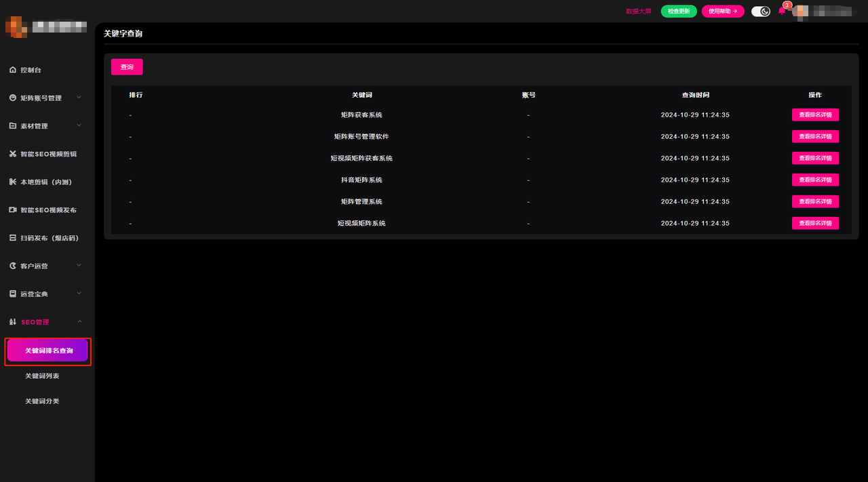Screen dimensions: 868x482
Task: Click the 智能SEO视频剪辑 scissors icon
Action: pos(13,154)
